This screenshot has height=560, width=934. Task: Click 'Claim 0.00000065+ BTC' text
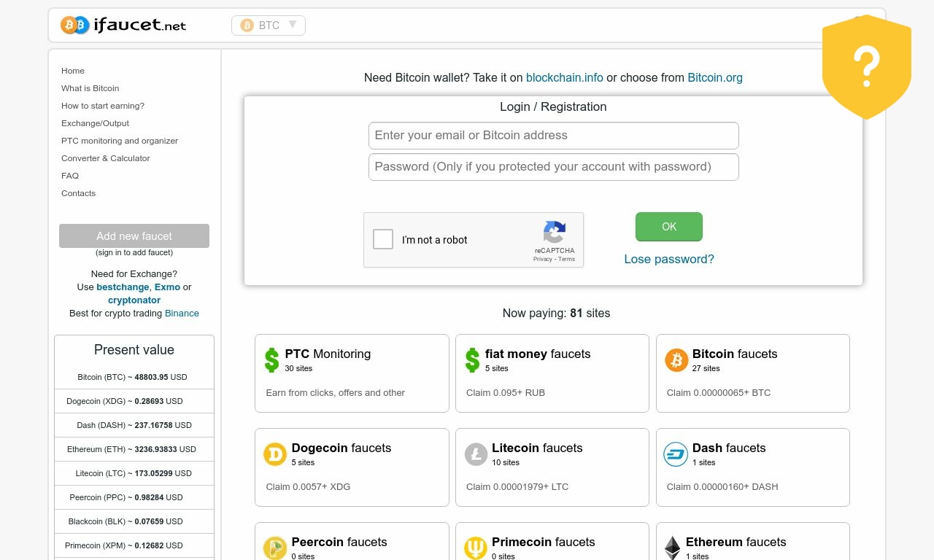pos(719,393)
